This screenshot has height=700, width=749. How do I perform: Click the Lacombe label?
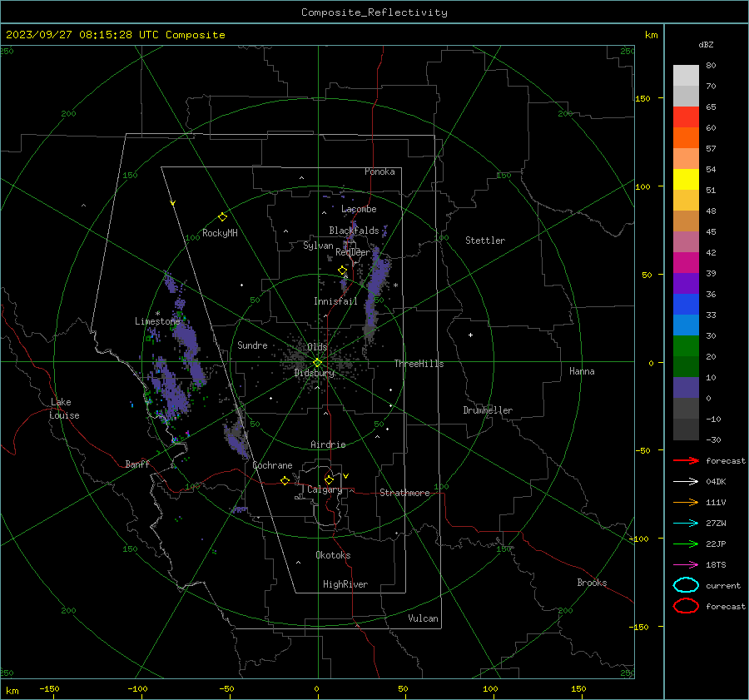(359, 209)
